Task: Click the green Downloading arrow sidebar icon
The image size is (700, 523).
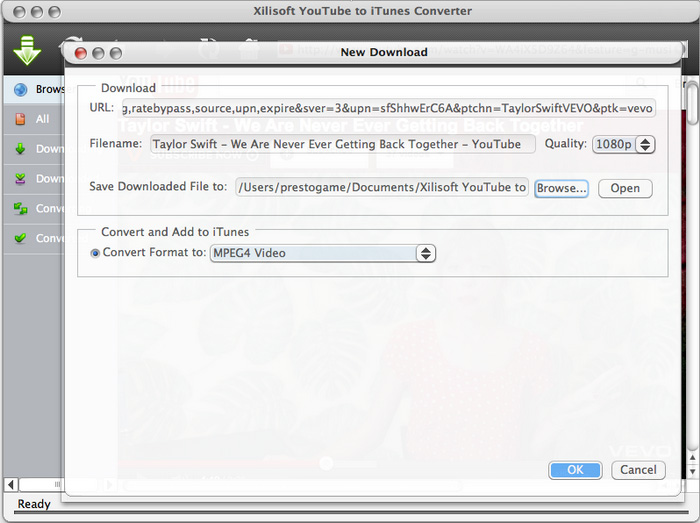Action: (x=20, y=149)
